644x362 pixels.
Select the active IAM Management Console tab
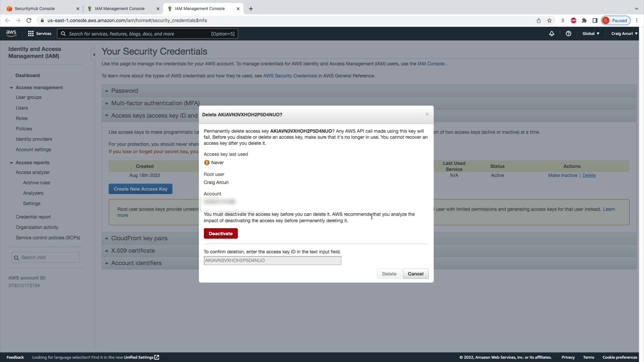click(x=203, y=9)
